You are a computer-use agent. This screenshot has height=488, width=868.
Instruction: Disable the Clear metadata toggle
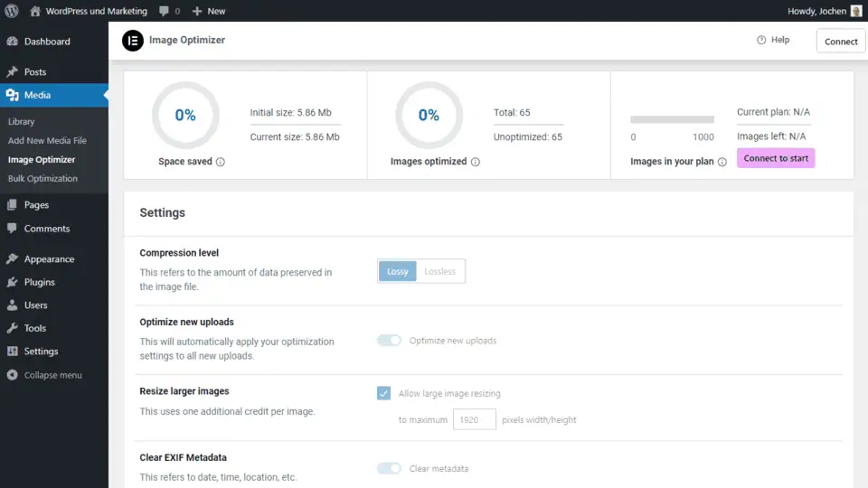pyautogui.click(x=389, y=468)
